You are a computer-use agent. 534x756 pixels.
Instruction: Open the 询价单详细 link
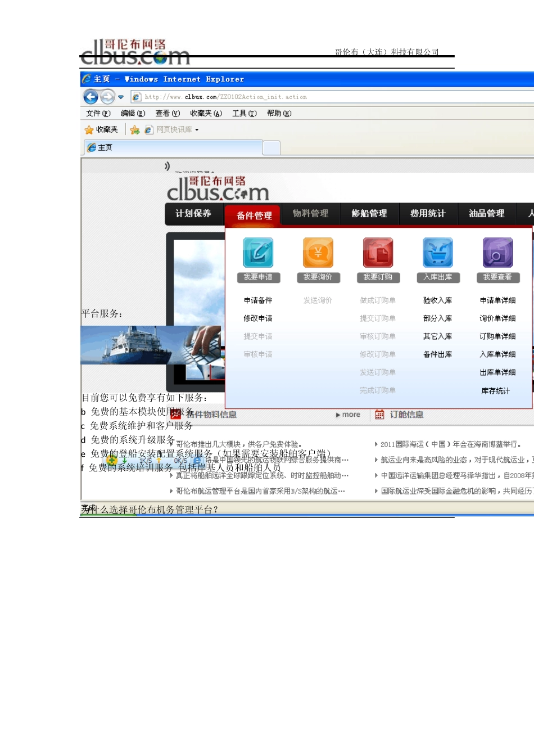[x=498, y=318]
